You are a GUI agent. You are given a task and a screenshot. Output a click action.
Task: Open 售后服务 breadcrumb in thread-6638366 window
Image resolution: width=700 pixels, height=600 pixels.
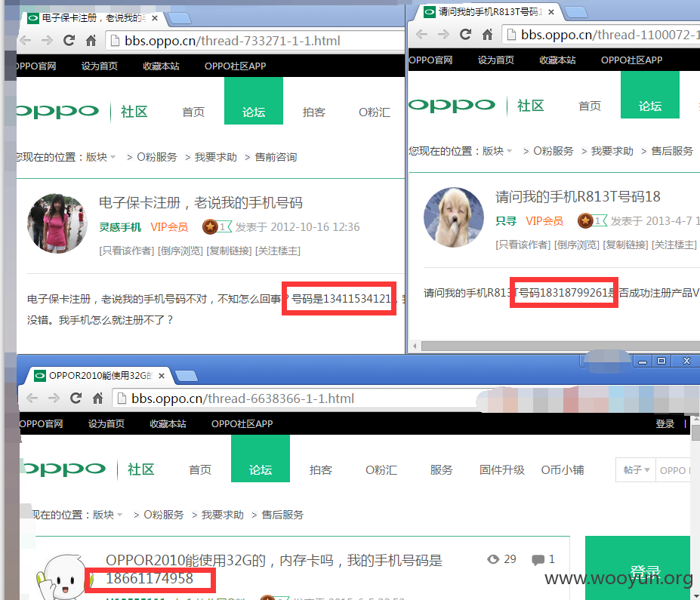click(x=282, y=515)
